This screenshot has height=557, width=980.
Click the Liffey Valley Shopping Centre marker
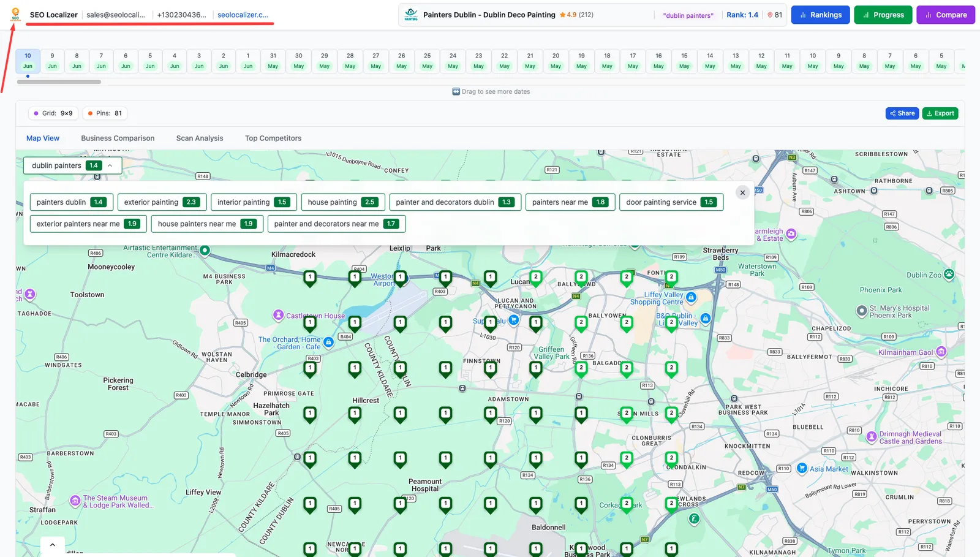point(691,297)
